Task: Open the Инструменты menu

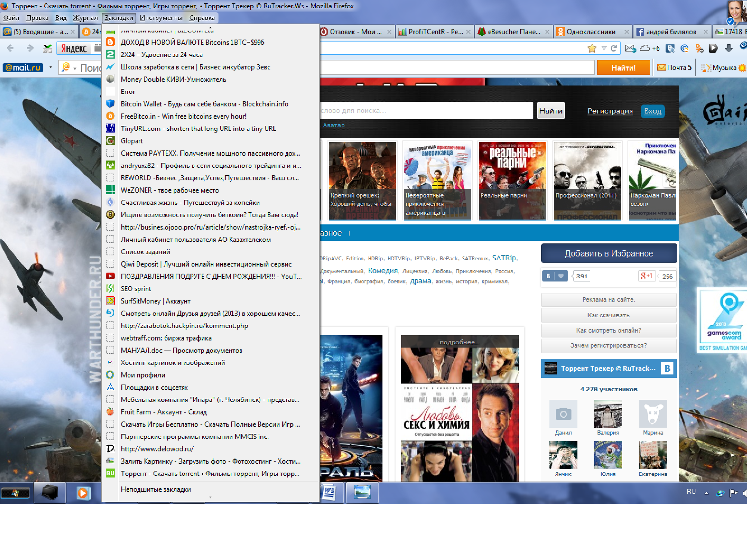Action: tap(161, 18)
